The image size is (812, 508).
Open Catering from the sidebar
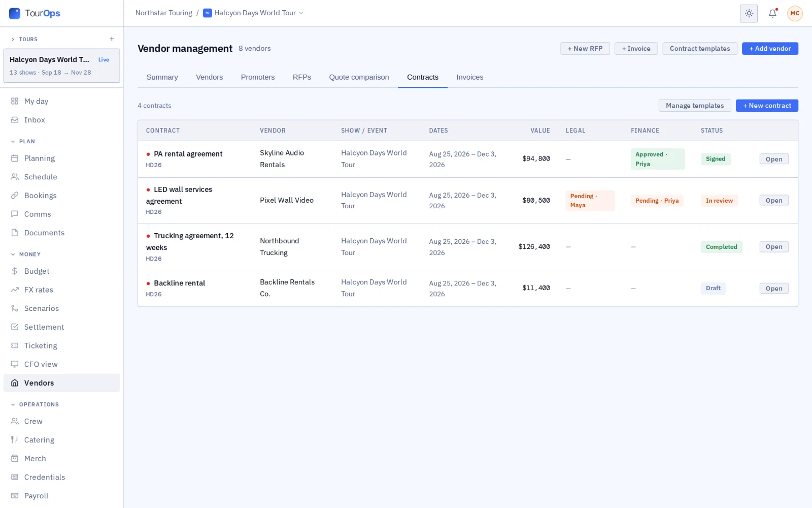point(62,440)
